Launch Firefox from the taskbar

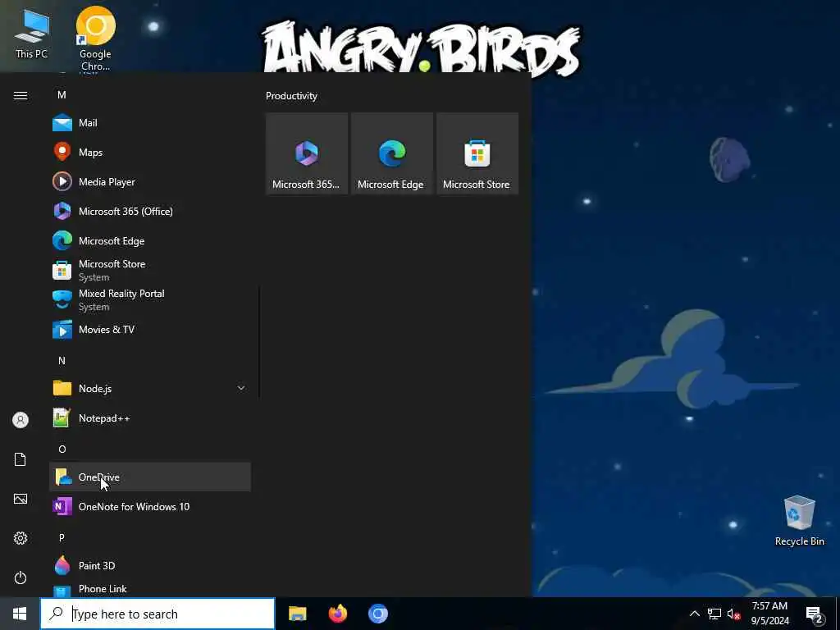(337, 614)
